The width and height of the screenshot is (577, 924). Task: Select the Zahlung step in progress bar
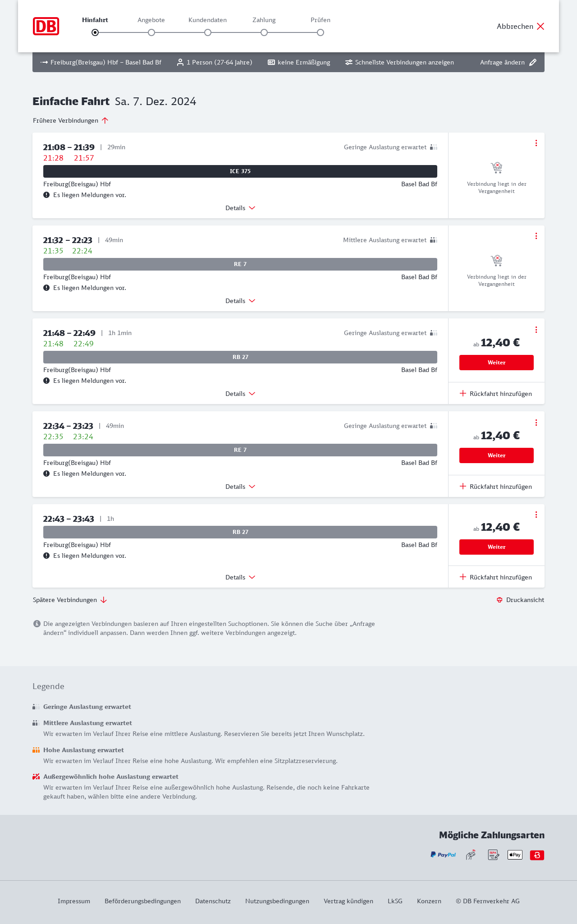point(264,32)
